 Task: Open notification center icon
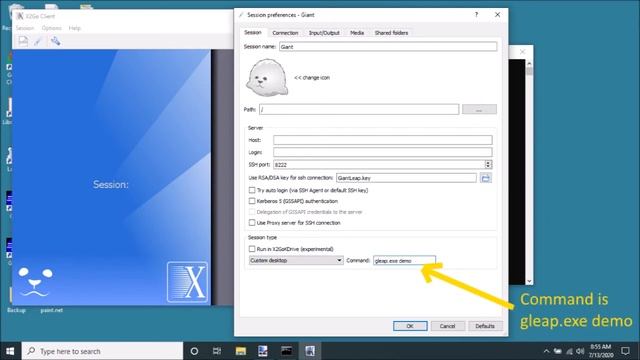(625, 351)
